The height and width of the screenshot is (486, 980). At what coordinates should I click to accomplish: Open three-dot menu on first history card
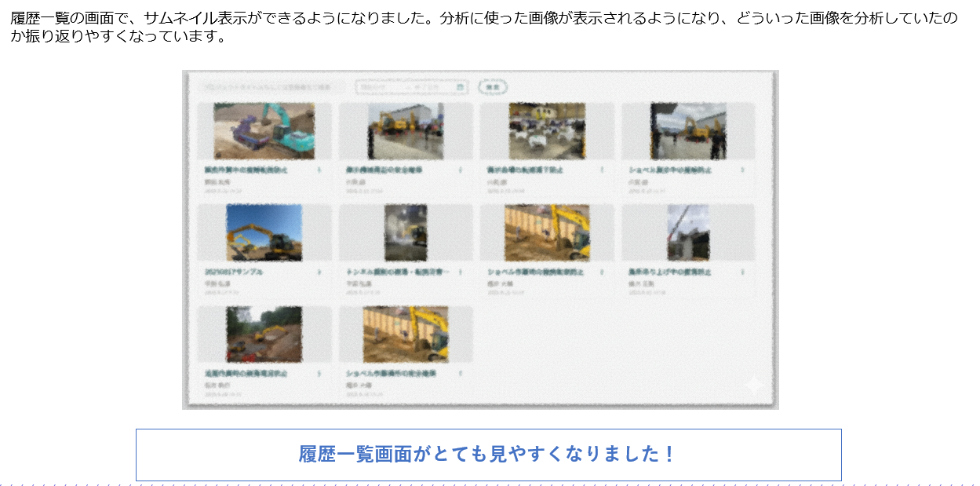click(x=319, y=170)
